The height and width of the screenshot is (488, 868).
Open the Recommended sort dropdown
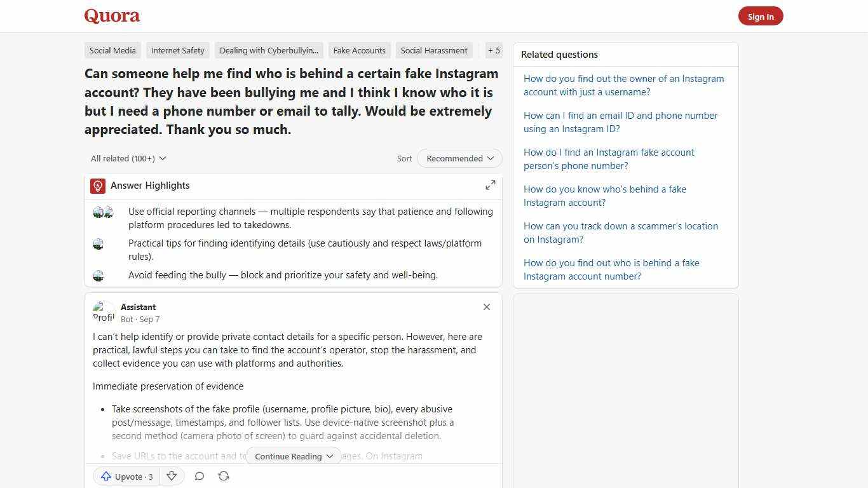click(459, 158)
